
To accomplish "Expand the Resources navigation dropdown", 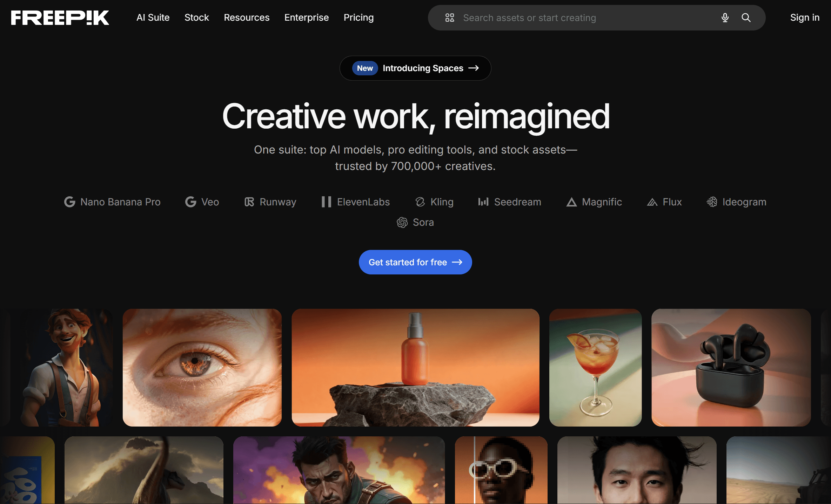I will point(246,18).
